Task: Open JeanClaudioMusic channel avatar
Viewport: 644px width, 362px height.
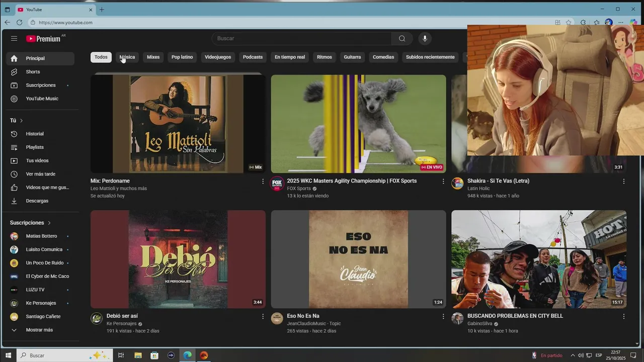Action: pyautogui.click(x=277, y=319)
